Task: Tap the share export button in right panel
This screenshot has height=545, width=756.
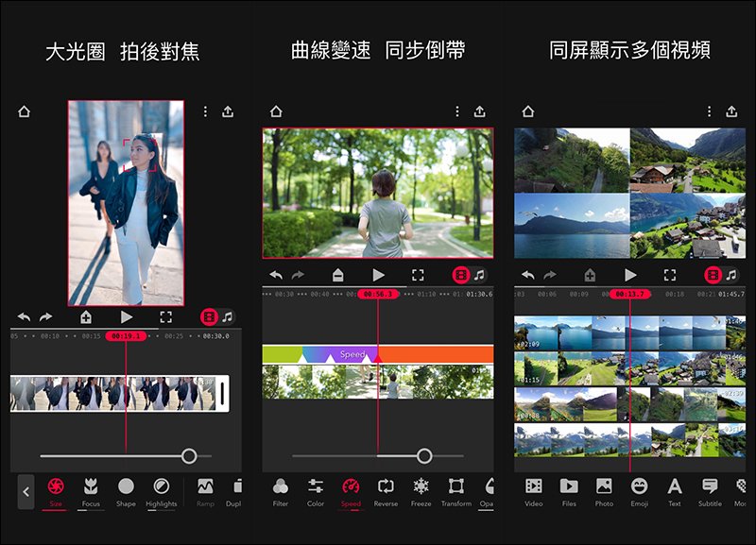Action: (x=731, y=111)
